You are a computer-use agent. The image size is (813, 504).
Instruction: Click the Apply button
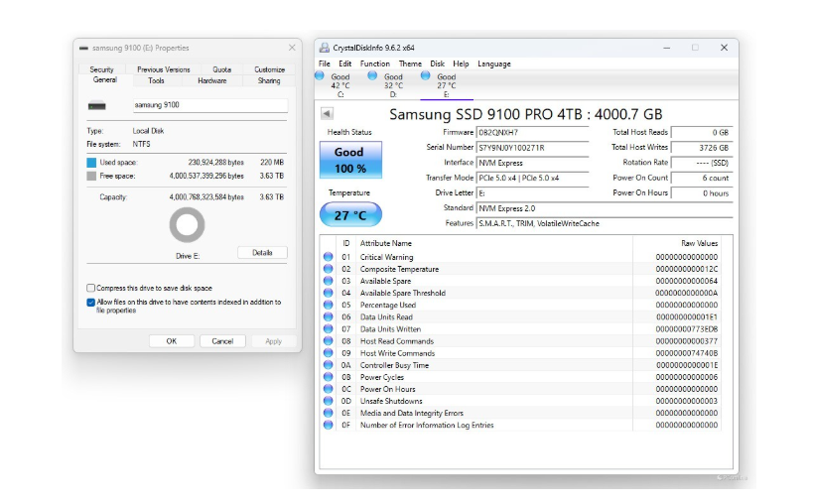273,341
